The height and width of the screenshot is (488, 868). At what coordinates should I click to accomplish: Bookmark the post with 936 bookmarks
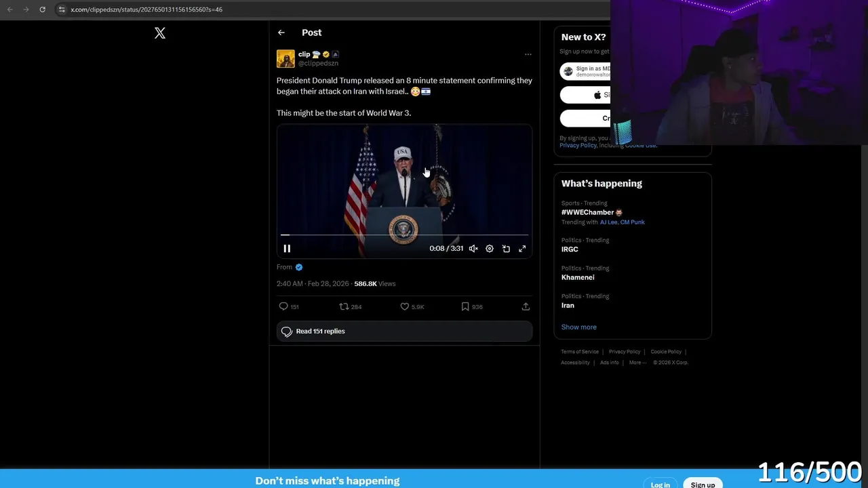tap(472, 307)
